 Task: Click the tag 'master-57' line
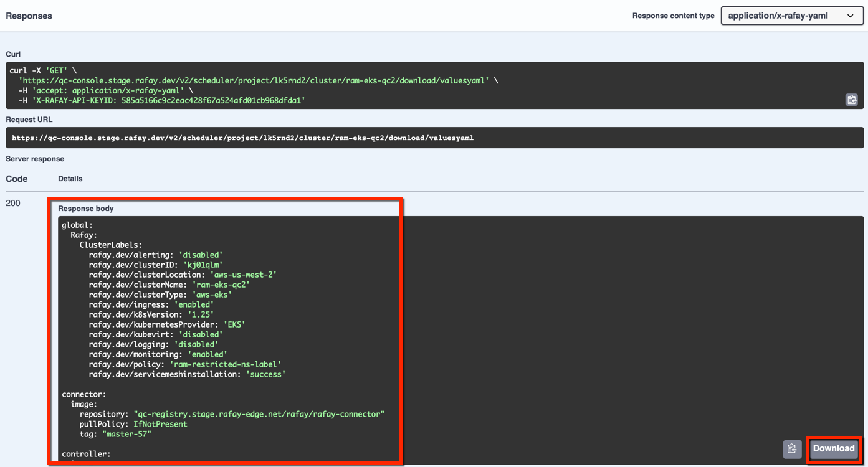(115, 435)
